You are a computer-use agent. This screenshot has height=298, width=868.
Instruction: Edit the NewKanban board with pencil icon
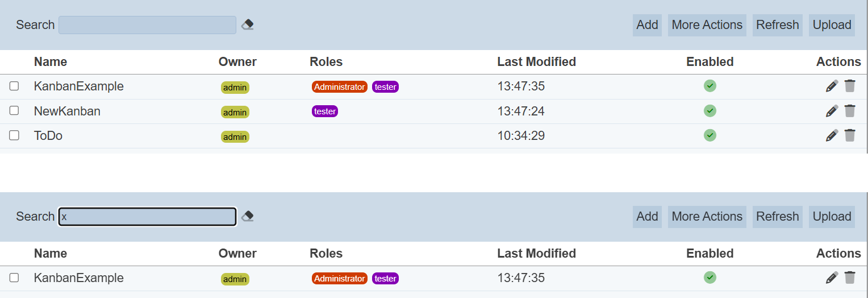pyautogui.click(x=832, y=111)
